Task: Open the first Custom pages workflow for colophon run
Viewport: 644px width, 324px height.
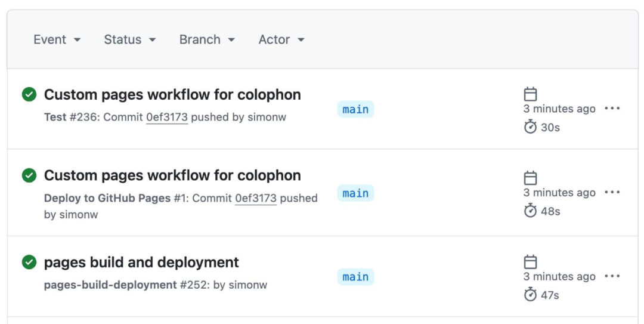Action: tap(172, 94)
